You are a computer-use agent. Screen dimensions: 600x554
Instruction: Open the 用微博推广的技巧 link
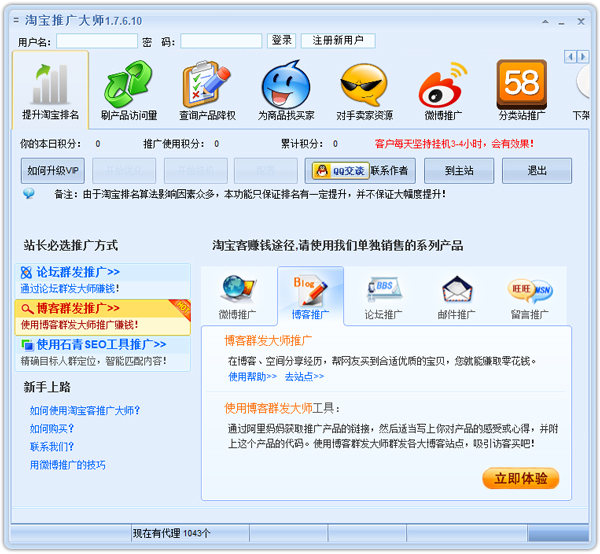pyautogui.click(x=68, y=465)
